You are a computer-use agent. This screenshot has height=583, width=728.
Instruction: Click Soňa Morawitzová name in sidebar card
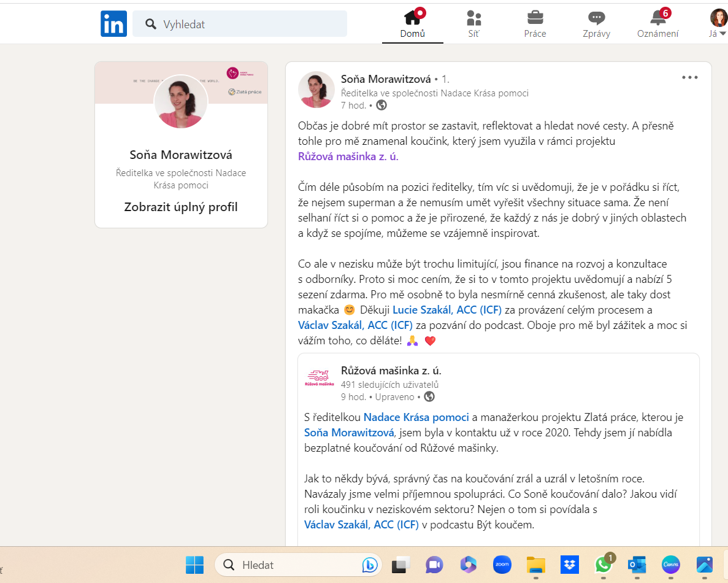[x=180, y=155]
